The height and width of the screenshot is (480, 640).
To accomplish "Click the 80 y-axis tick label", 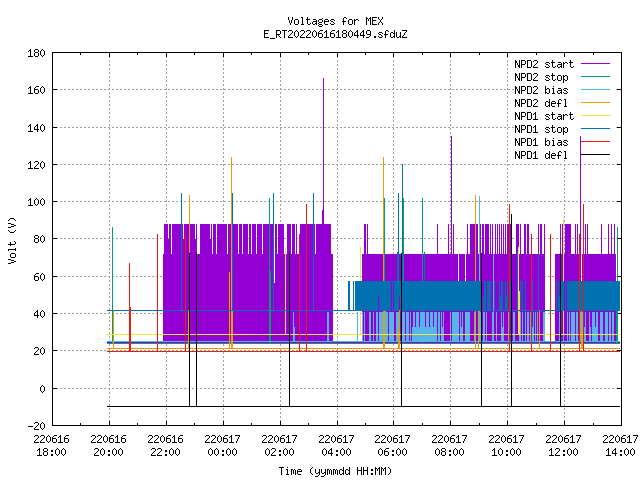I will pos(39,239).
